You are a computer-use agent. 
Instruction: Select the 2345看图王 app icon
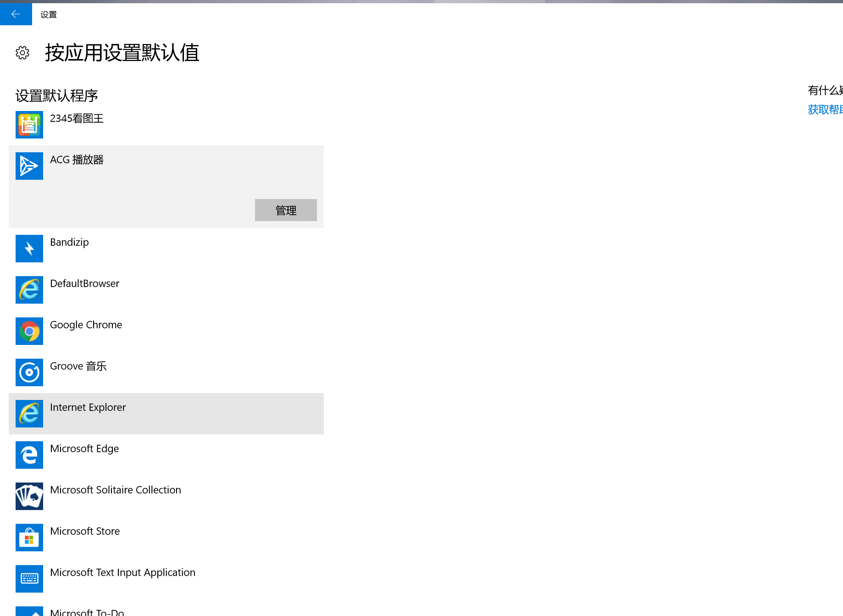pyautogui.click(x=29, y=125)
